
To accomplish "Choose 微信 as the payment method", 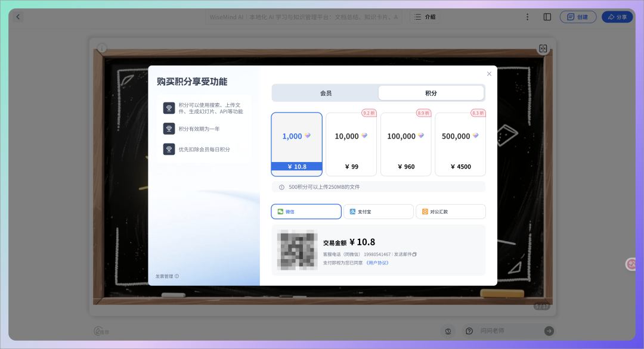I will click(x=306, y=211).
